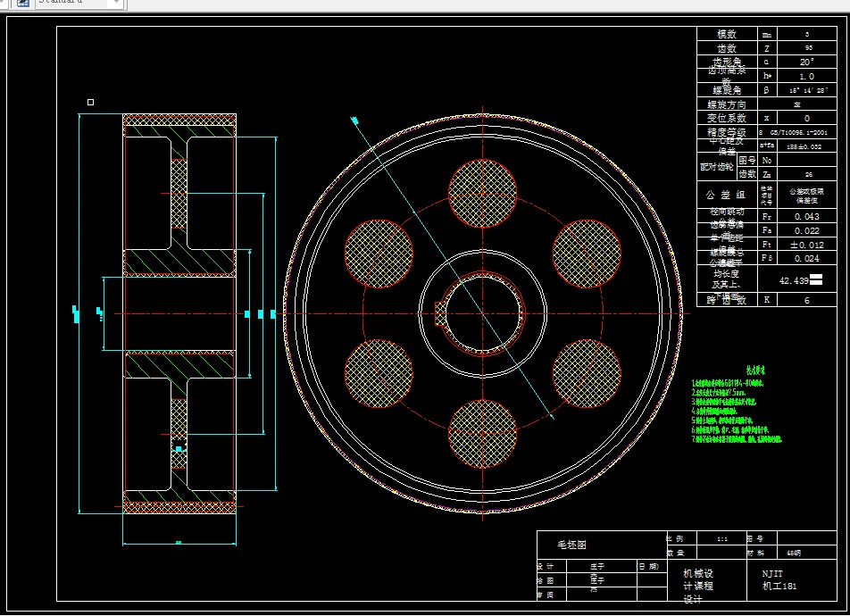This screenshot has width=850, height=616.
Task: Click the Z symbol cell for 齿数
Action: [x=766, y=47]
